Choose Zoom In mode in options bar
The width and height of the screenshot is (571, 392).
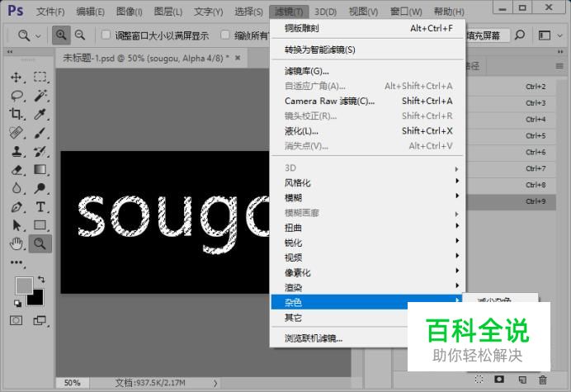click(61, 35)
